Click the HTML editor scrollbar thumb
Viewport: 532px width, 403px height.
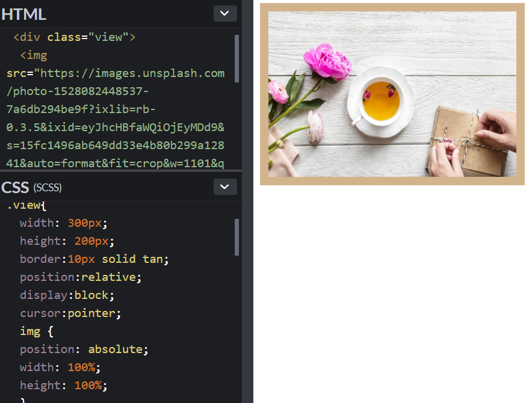(237, 58)
